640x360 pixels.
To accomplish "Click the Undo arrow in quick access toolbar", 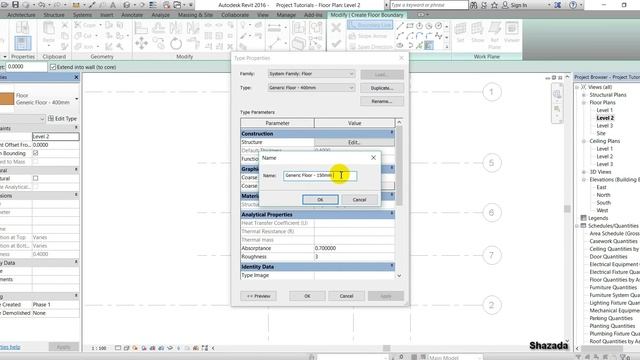I will click(42, 5).
